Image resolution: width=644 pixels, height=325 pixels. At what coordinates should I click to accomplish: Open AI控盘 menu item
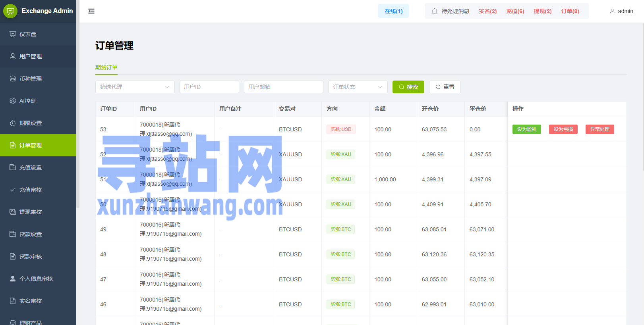[38, 101]
